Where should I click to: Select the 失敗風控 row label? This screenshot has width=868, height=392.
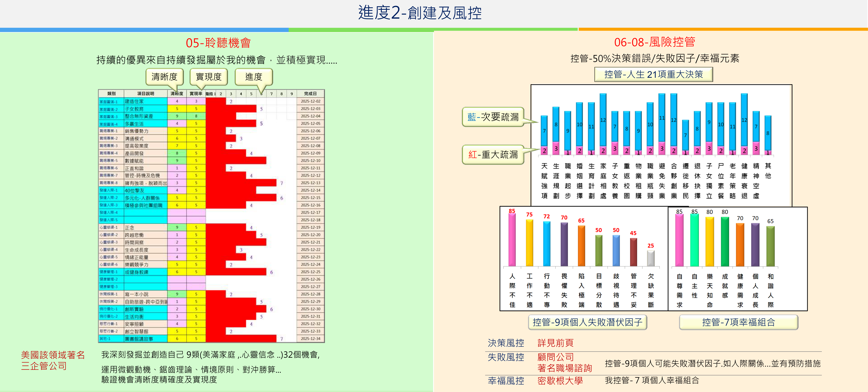pyautogui.click(x=506, y=357)
